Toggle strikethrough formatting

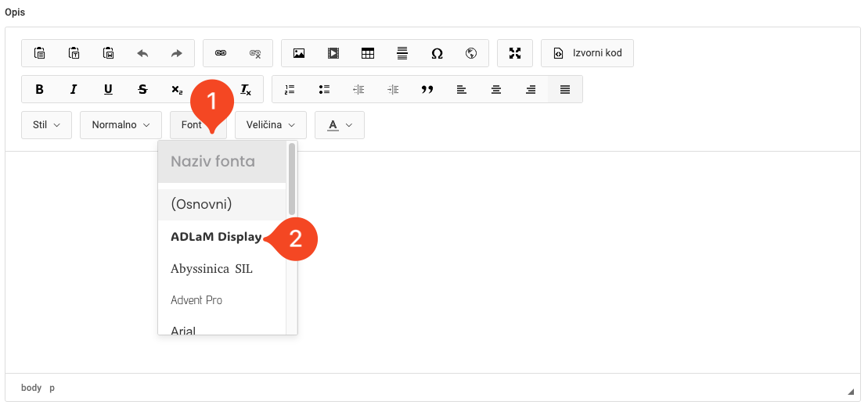tap(142, 90)
